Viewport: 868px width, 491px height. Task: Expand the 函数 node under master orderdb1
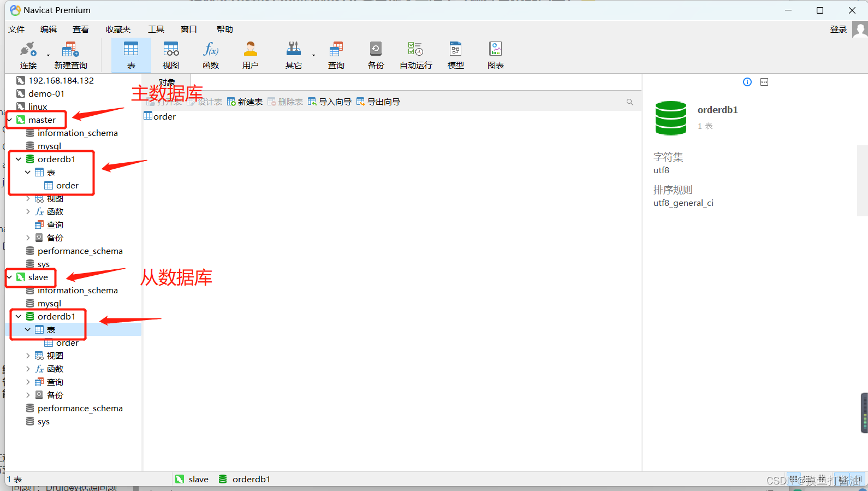(x=28, y=211)
